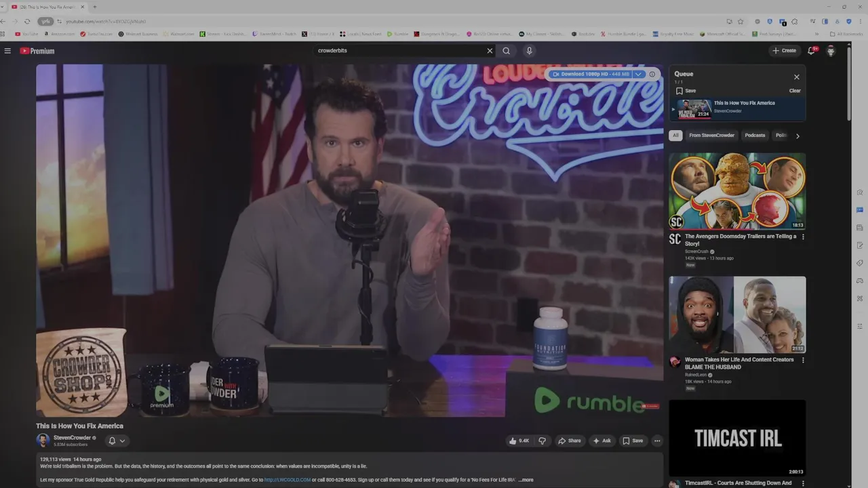Click the StevenCrowder channel name under video

(72, 438)
